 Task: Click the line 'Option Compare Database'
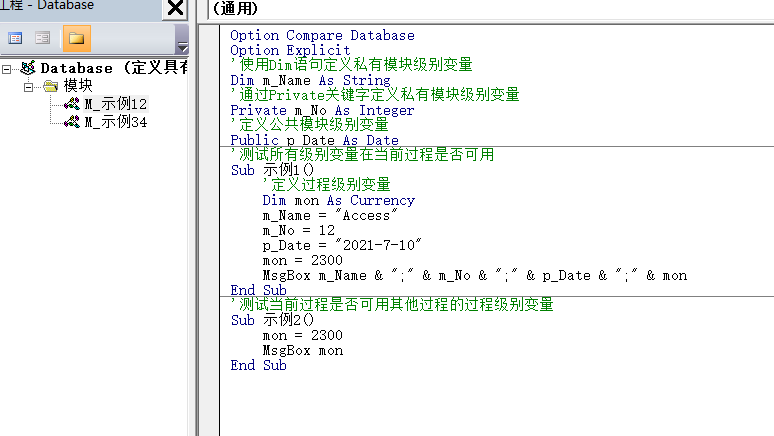322,36
